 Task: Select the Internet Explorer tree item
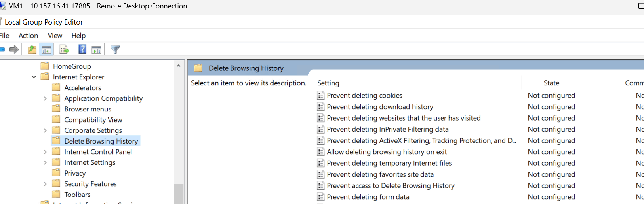click(79, 77)
